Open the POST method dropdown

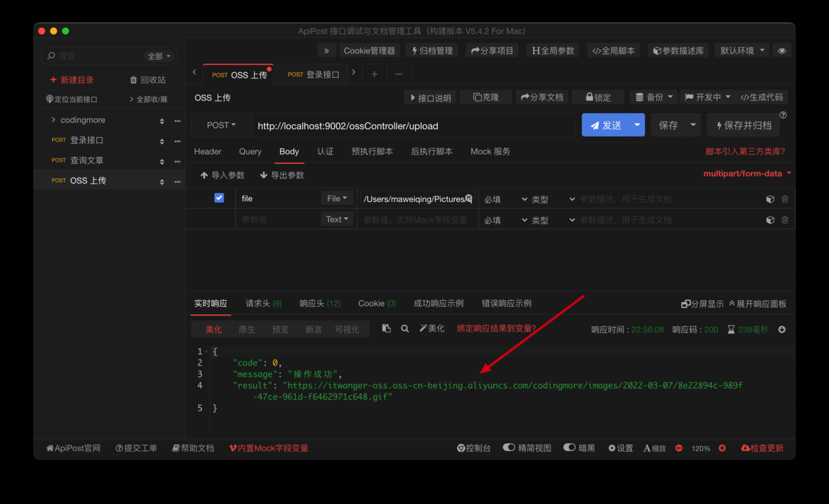point(221,125)
